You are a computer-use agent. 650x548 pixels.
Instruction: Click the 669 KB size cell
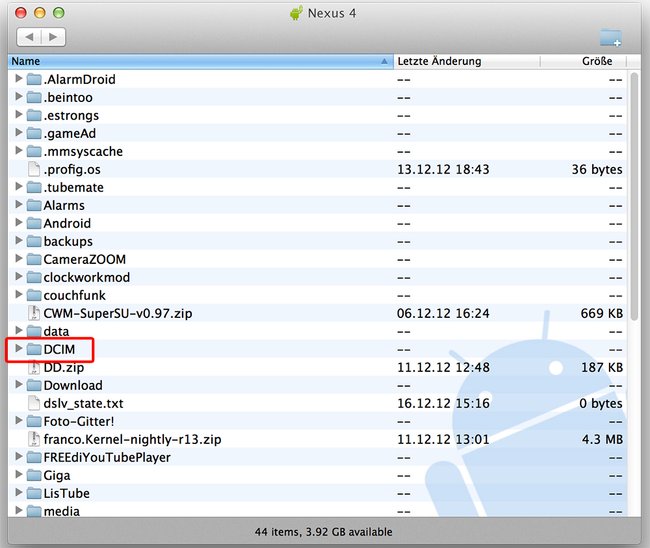pos(601,313)
